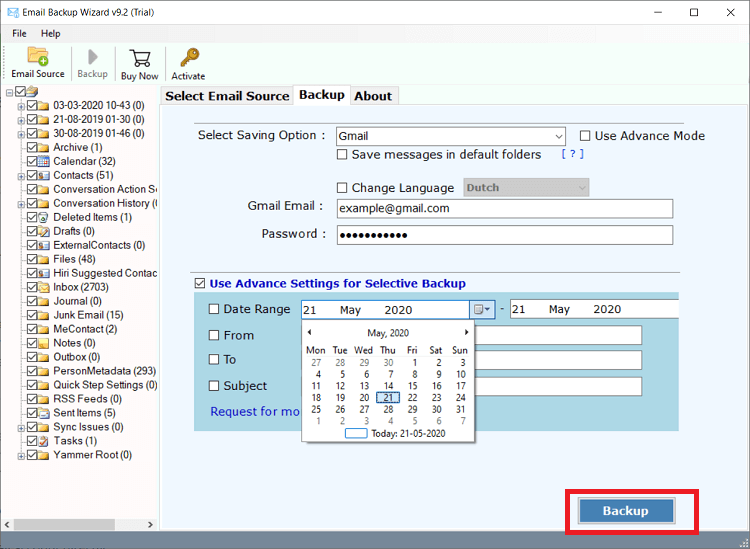This screenshot has height=549, width=750.
Task: Go to next month in calendar
Action: pyautogui.click(x=466, y=332)
